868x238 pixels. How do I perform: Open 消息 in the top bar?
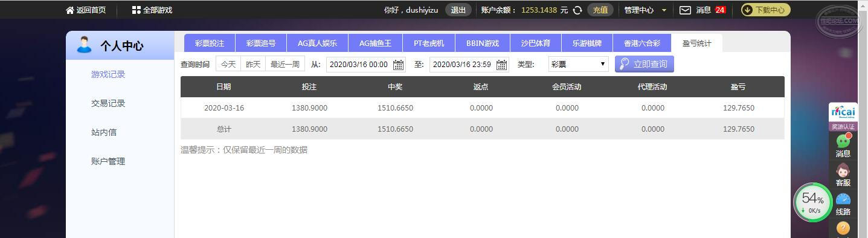pyautogui.click(x=703, y=10)
